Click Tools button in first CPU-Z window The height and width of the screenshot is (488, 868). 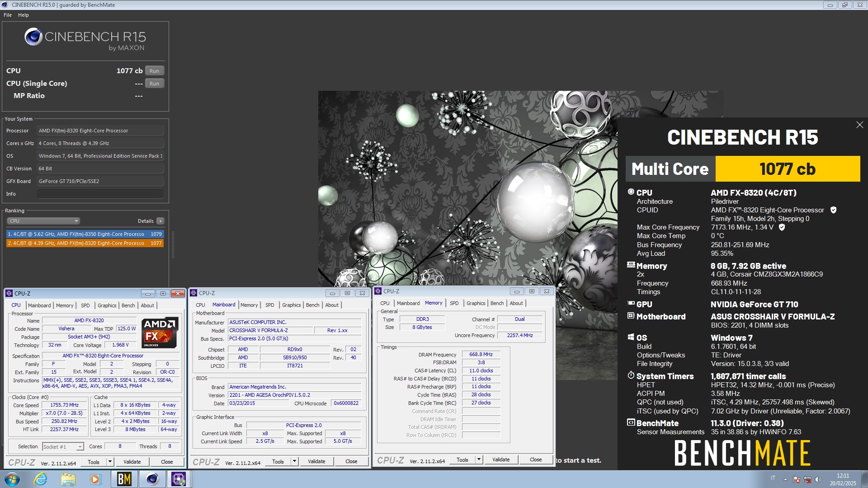(94, 462)
